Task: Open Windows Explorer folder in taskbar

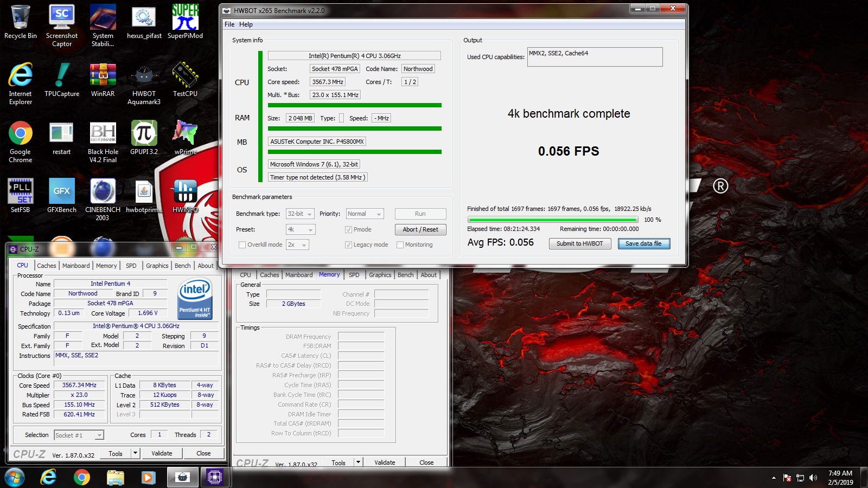Action: point(116,477)
